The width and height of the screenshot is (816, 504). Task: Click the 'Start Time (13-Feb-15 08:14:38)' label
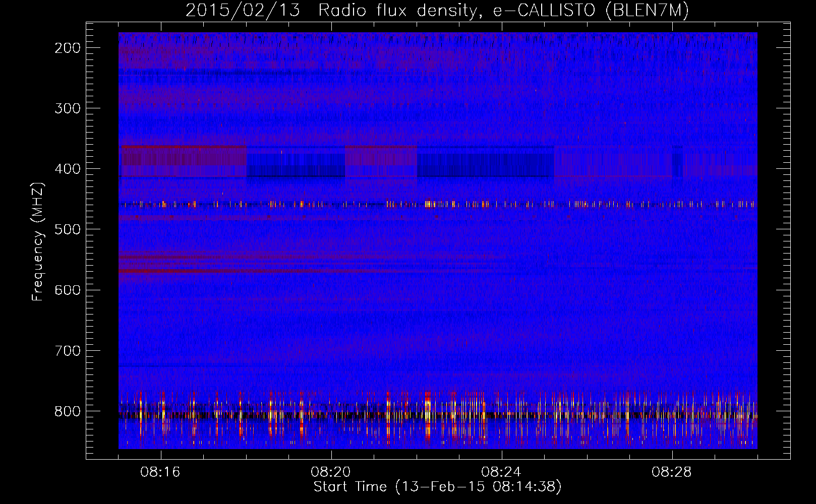coord(438,487)
